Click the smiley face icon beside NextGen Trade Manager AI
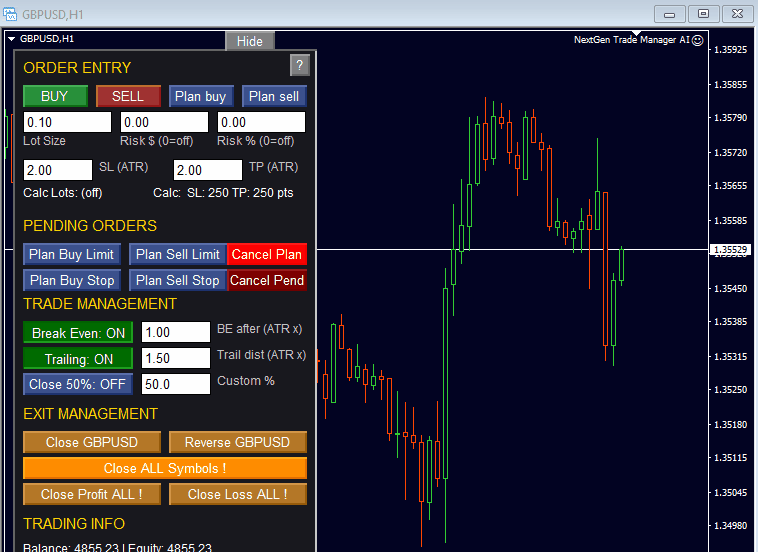The height and width of the screenshot is (552, 758). (x=698, y=41)
